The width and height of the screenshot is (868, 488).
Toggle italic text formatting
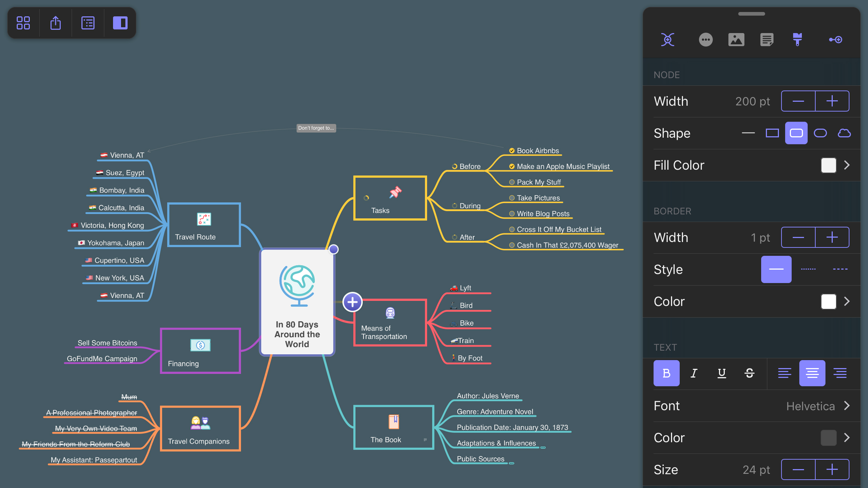coord(694,373)
